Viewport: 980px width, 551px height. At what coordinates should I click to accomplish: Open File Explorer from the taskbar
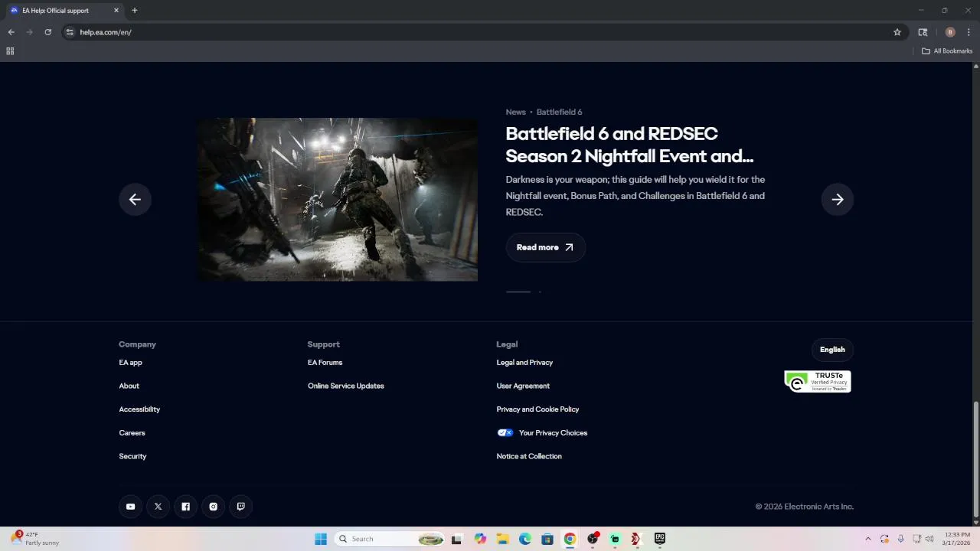[x=503, y=539]
